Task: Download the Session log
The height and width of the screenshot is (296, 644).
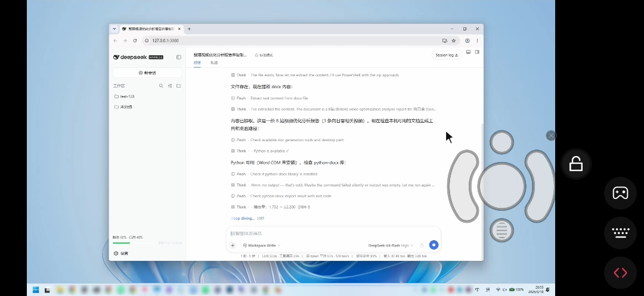Action: pos(447,55)
